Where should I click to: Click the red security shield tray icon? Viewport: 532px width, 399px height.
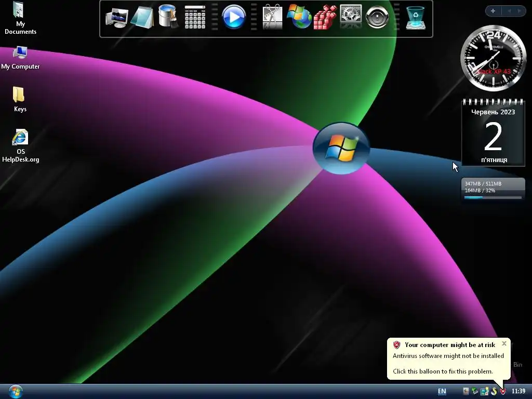coord(503,391)
